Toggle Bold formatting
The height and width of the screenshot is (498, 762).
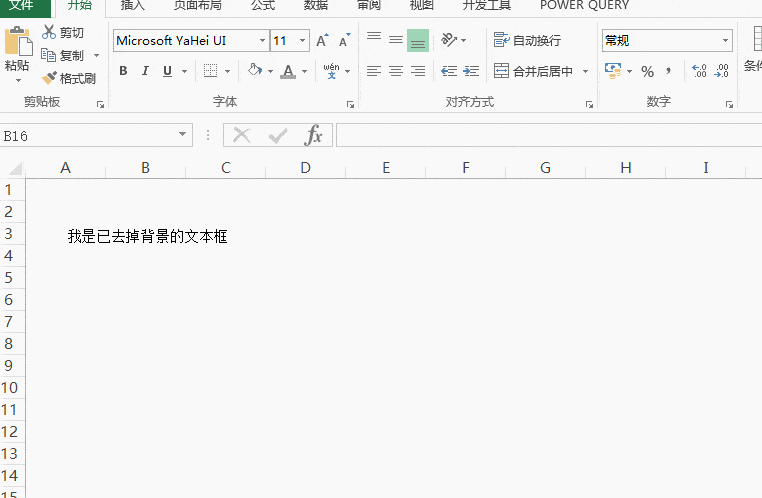(123, 71)
